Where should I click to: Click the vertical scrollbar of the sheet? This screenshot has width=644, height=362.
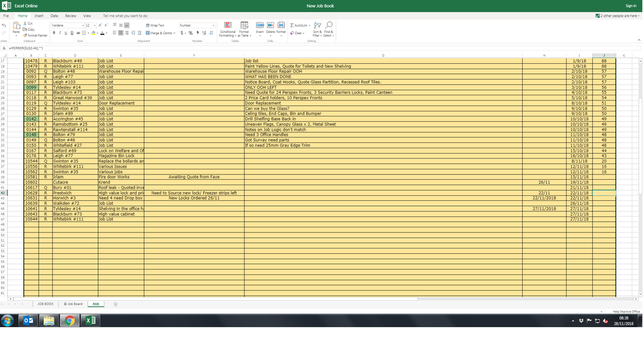point(640,177)
